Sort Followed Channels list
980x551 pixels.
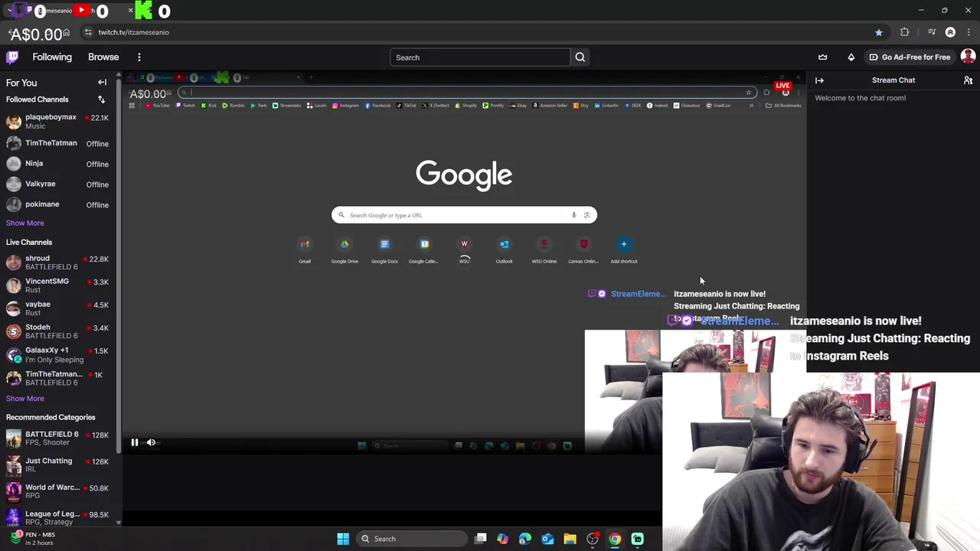click(101, 99)
